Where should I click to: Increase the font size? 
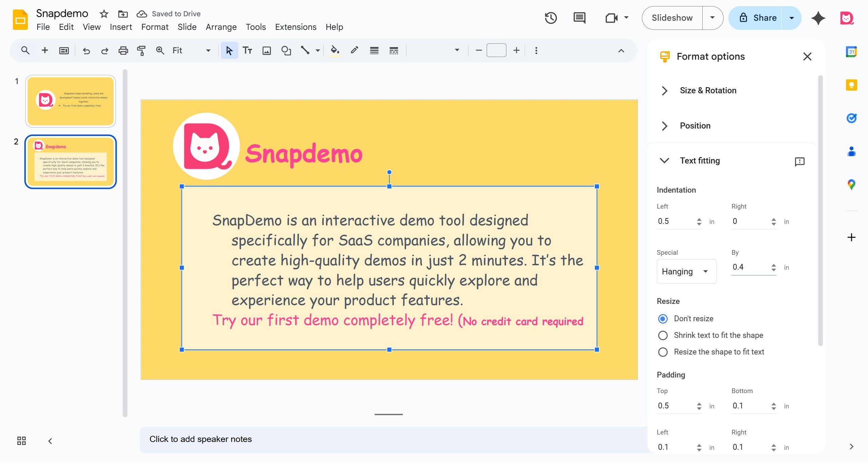click(516, 51)
